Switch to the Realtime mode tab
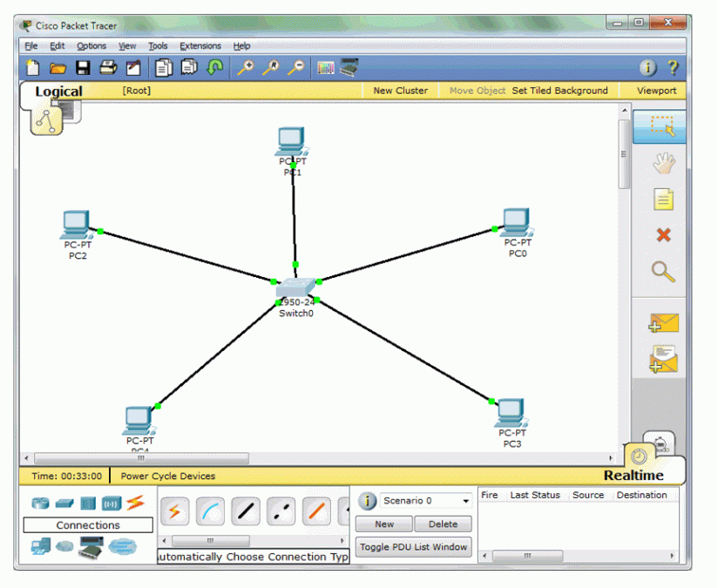 (x=633, y=476)
